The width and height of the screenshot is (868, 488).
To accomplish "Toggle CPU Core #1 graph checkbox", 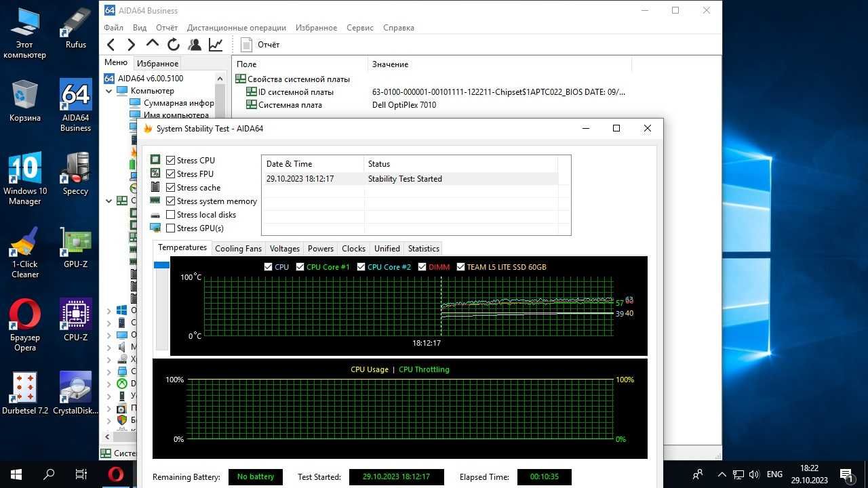I will 300,267.
